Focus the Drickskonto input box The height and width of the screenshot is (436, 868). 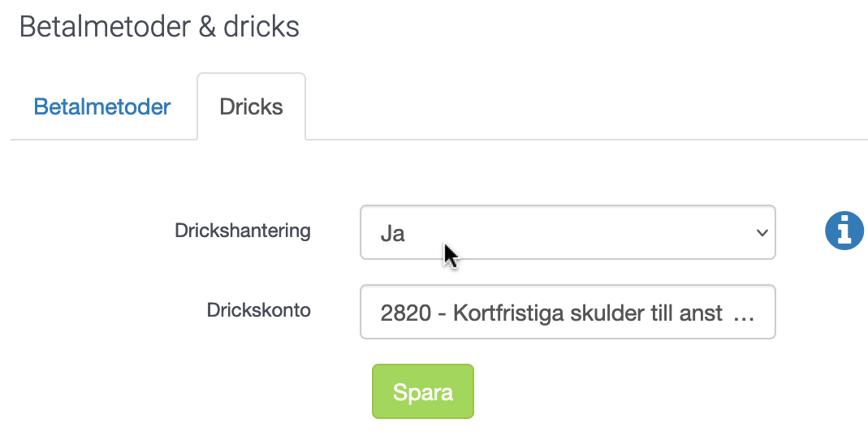pyautogui.click(x=568, y=312)
